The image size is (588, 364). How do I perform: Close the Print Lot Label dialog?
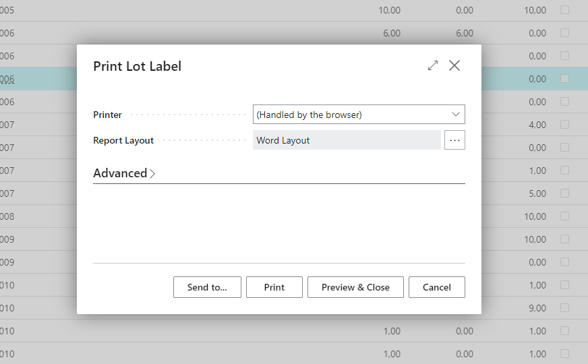coord(454,65)
